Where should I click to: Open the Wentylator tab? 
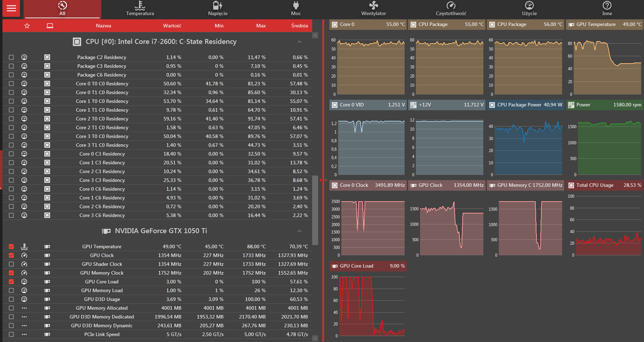(x=374, y=9)
